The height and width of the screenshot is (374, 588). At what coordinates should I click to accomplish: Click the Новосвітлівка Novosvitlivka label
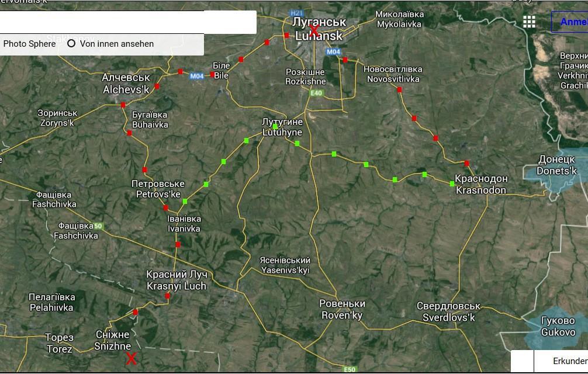393,74
